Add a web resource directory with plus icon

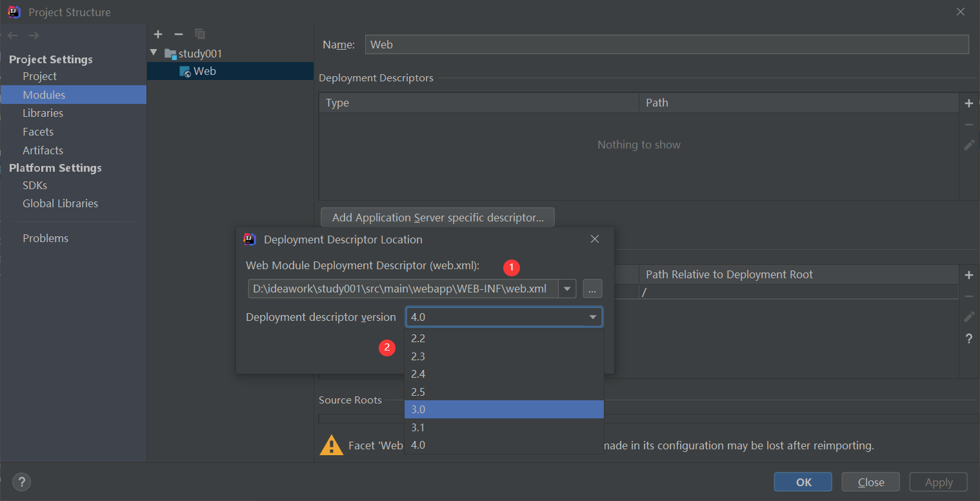968,275
